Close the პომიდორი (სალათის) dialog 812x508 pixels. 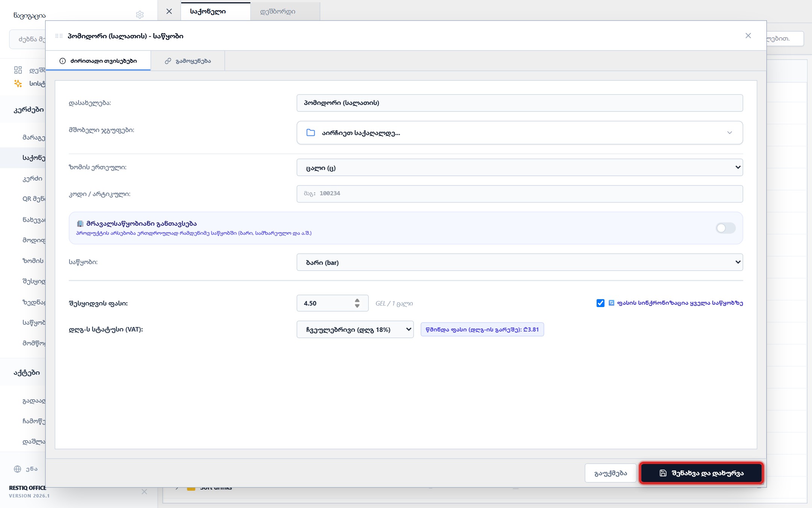(x=748, y=35)
